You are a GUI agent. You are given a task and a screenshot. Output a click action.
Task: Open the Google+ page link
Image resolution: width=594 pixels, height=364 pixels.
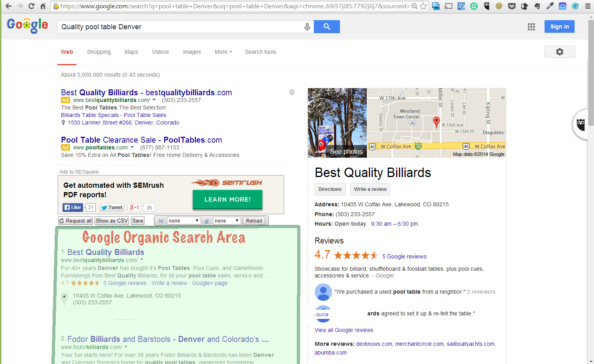pyautogui.click(x=210, y=283)
